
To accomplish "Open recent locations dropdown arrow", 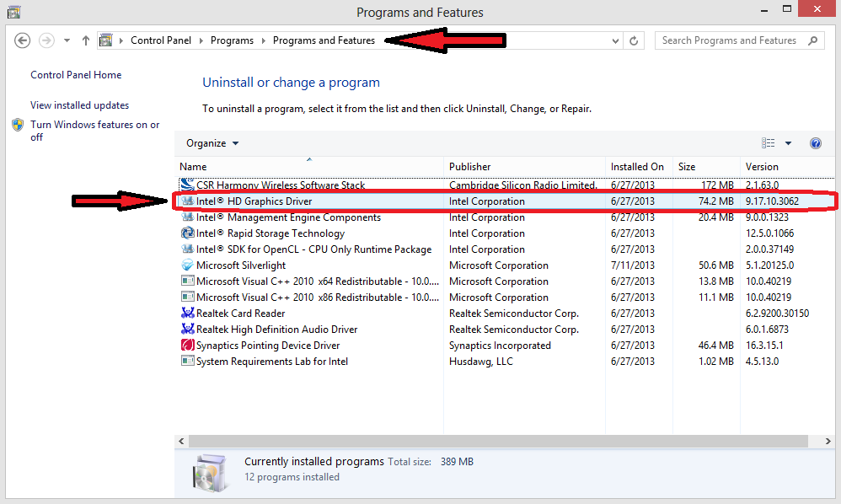I will click(67, 40).
